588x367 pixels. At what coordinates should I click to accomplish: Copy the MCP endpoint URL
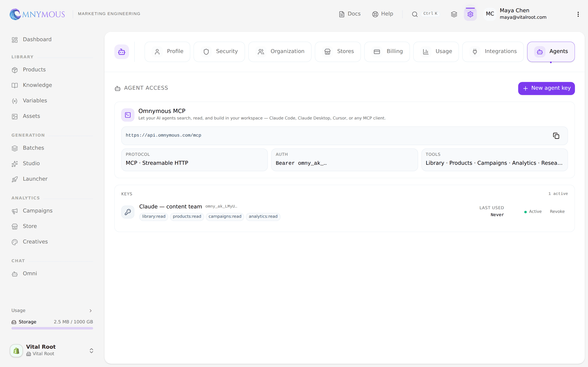[556, 136]
